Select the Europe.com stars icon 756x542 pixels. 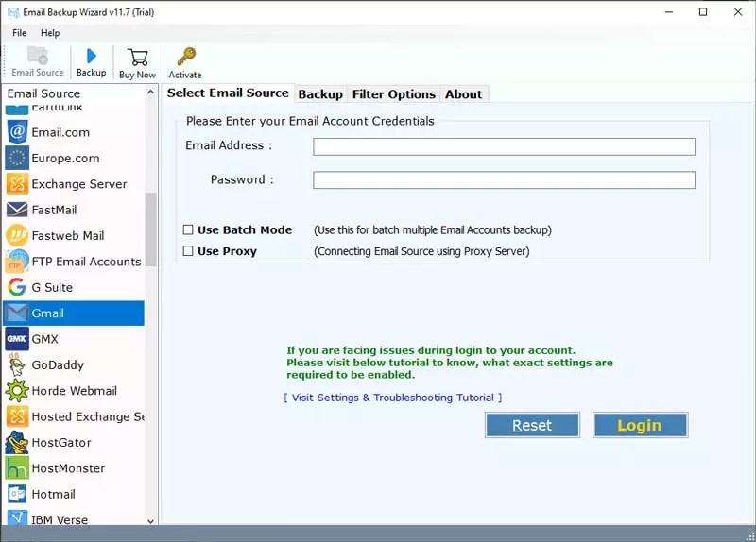(17, 158)
